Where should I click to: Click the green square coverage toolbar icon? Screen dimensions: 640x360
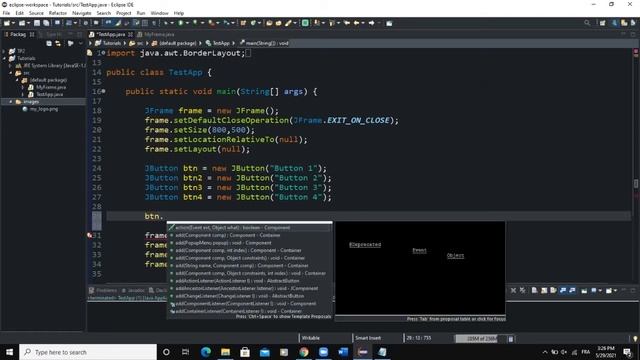305,23
